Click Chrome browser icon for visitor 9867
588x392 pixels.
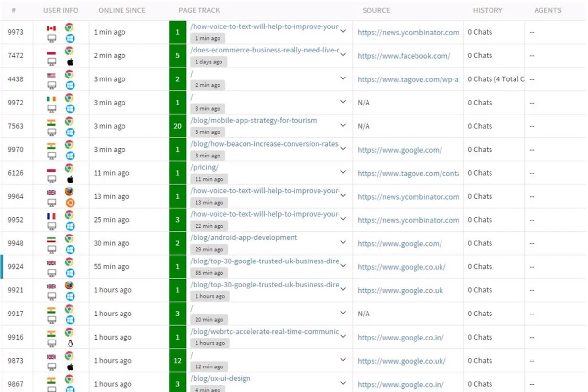(70, 379)
